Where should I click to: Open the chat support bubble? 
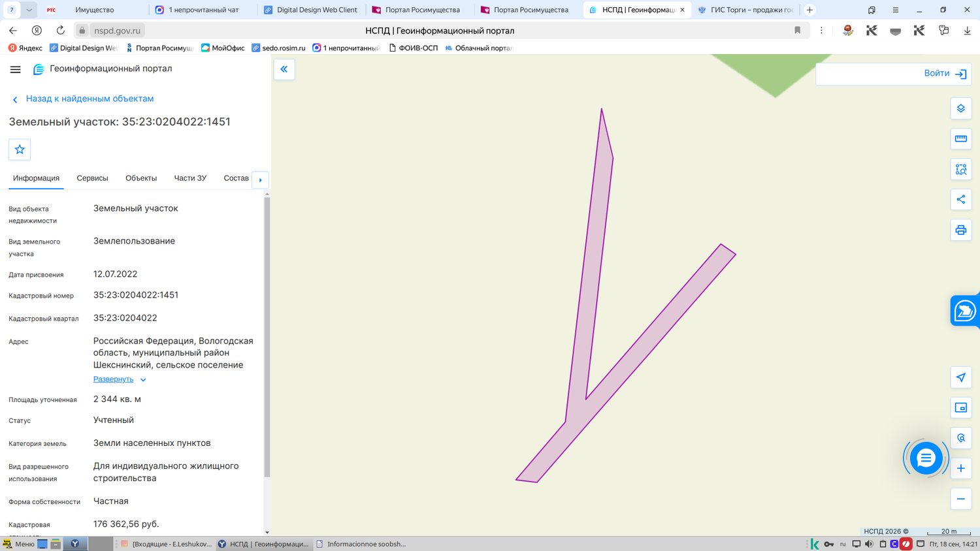coord(926,458)
